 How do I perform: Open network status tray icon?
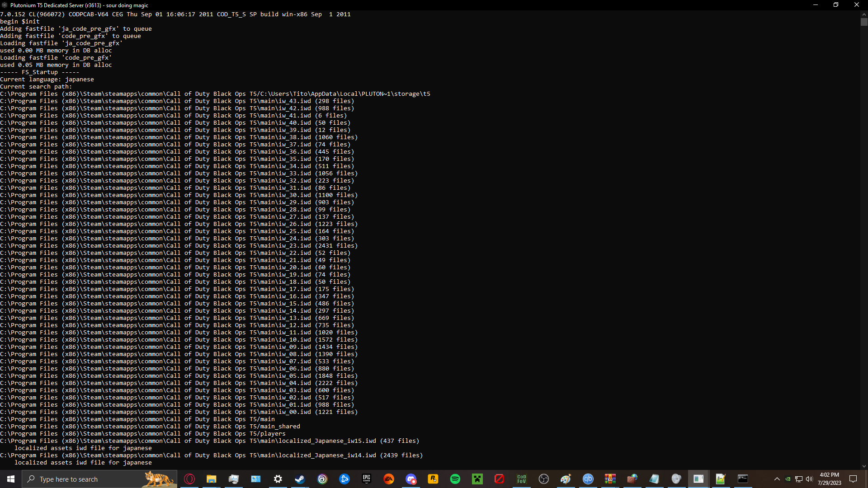pos(799,479)
